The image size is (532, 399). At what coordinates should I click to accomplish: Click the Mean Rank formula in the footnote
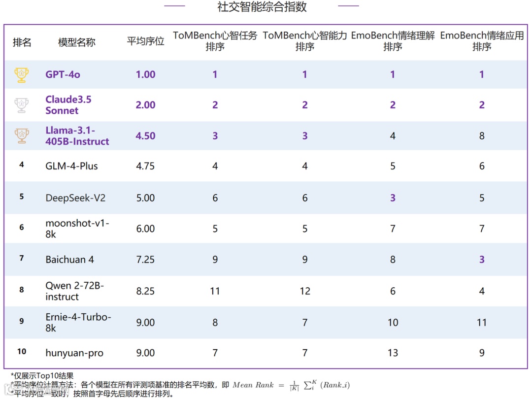[291, 385]
